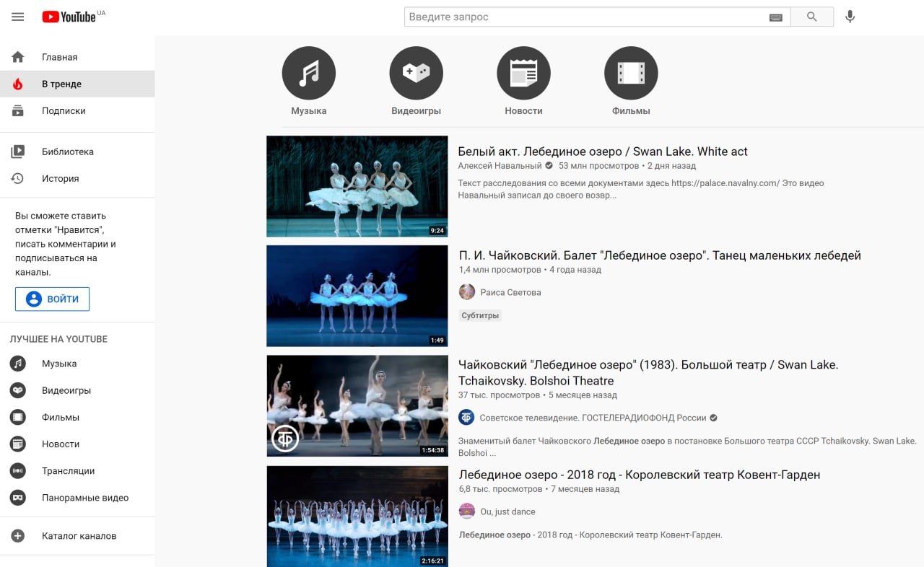
Task: Open the Раиса Светова channel name
Action: click(510, 292)
